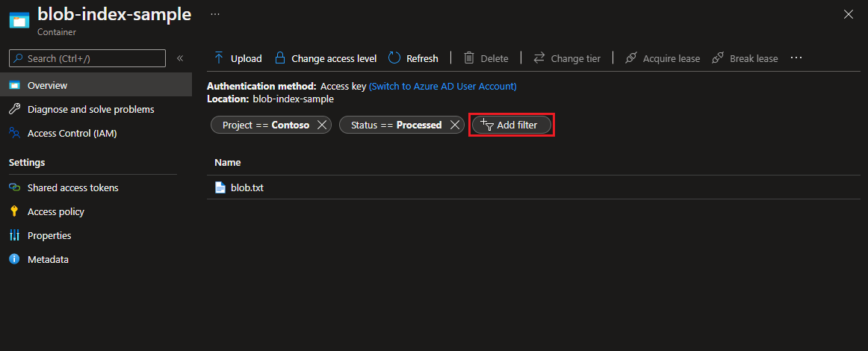This screenshot has width=868, height=351.
Task: Sort by the Name column header
Action: click(x=228, y=163)
